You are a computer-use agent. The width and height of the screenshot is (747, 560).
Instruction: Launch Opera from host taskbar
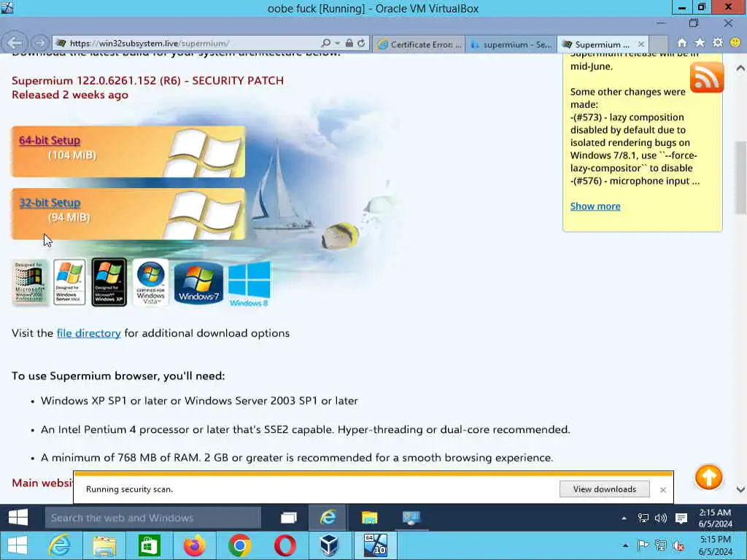[285, 545]
